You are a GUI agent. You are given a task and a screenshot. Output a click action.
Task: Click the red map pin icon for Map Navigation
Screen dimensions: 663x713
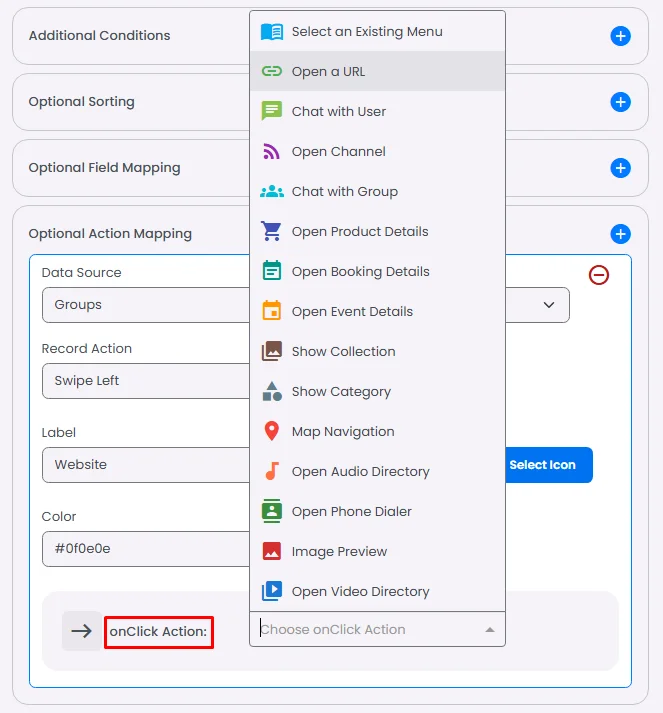[x=272, y=431]
